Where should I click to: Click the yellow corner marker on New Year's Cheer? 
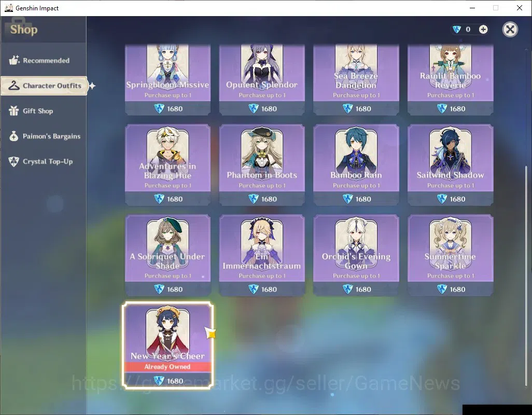click(x=211, y=333)
